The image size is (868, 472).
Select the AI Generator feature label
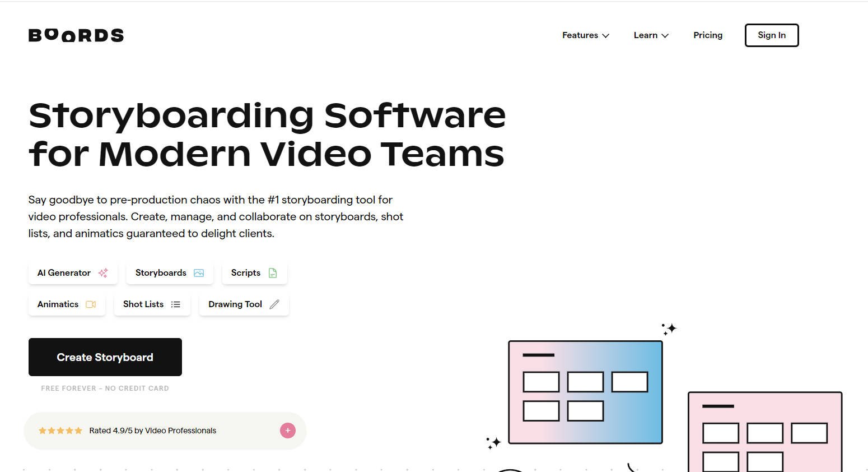[64, 273]
